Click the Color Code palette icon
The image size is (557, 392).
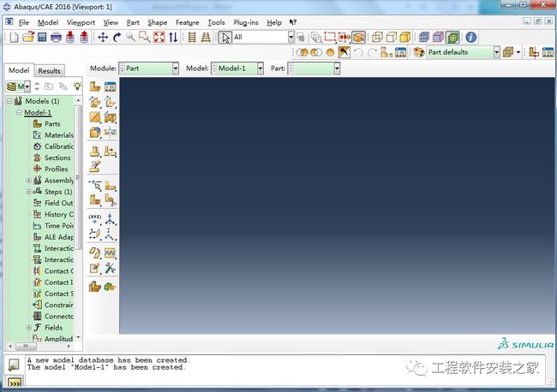click(418, 52)
